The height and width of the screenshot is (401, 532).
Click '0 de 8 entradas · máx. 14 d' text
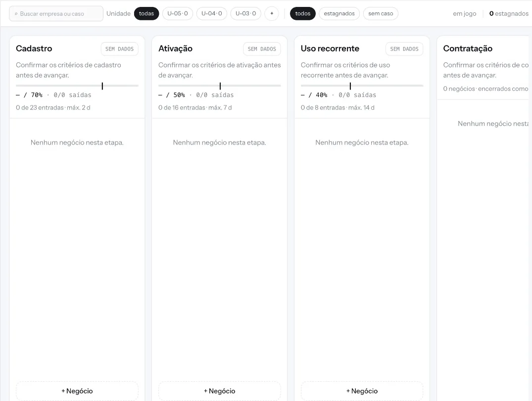coord(338,107)
